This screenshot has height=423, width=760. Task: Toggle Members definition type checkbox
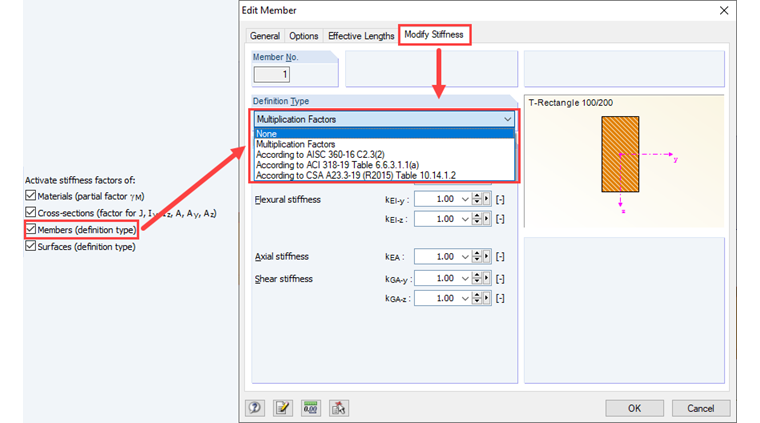pyautogui.click(x=31, y=229)
